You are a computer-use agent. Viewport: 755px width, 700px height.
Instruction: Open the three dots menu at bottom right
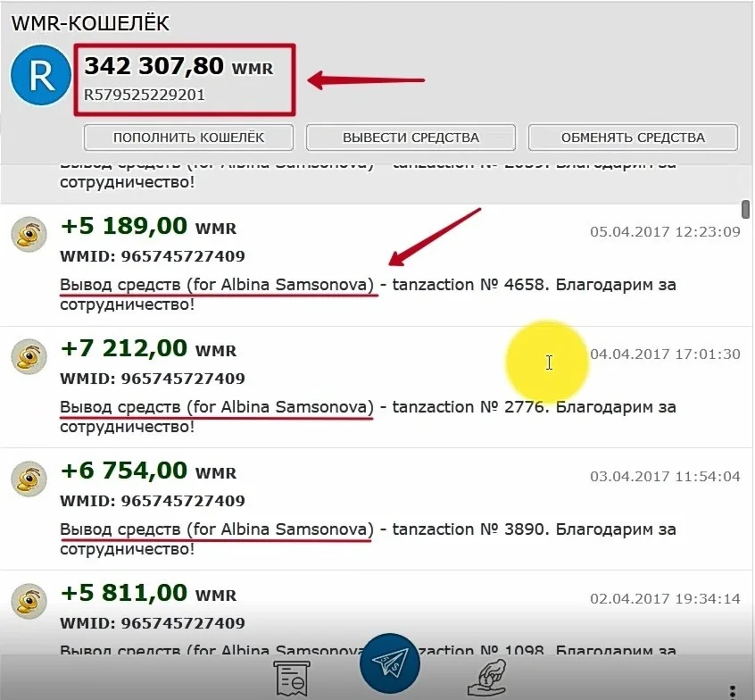tap(732, 692)
